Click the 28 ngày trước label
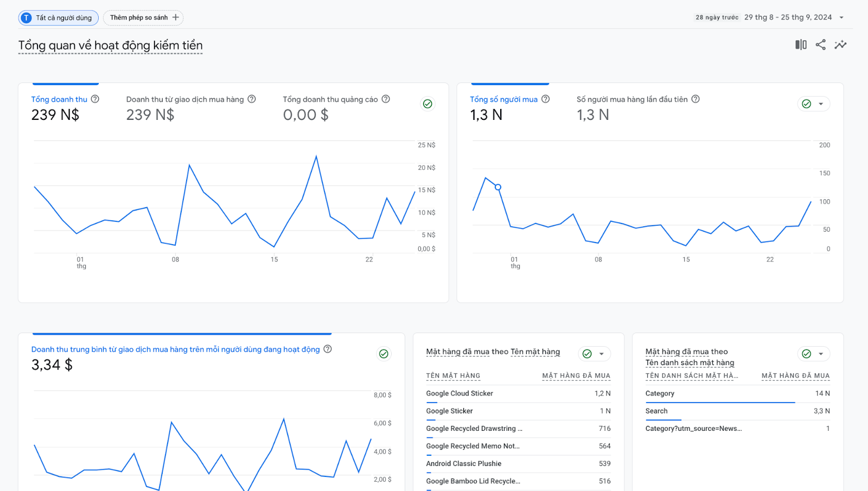 pos(717,17)
